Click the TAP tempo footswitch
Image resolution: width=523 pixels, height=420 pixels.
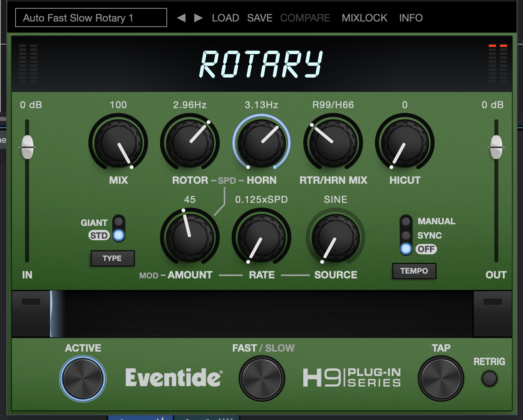pos(441,378)
